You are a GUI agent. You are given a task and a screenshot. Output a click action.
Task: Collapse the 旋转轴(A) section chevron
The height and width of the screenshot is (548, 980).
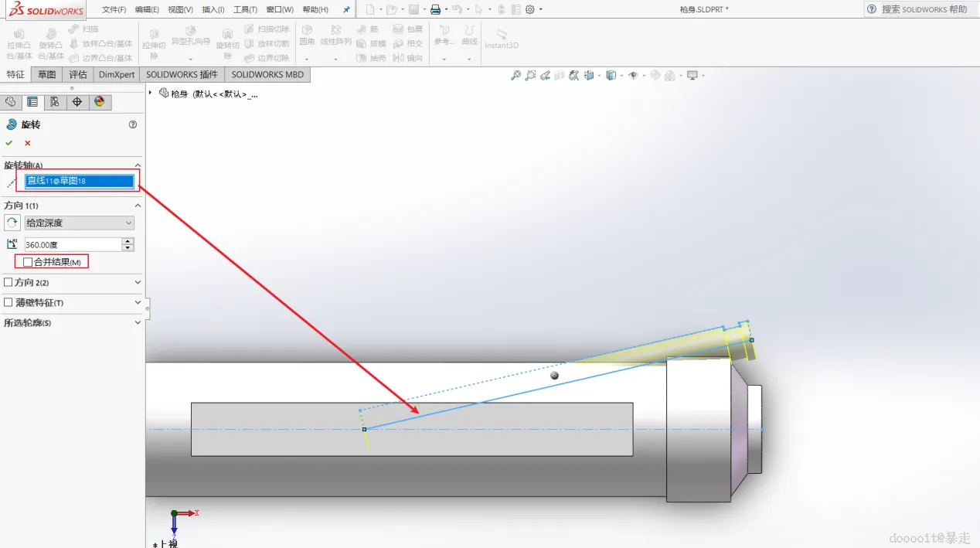138,165
